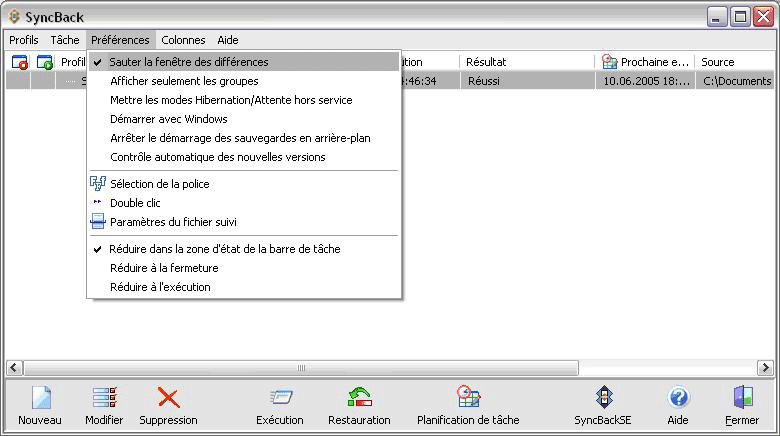
Task: Toggle Réduire dans la zone d'état option
Action: tap(225, 249)
